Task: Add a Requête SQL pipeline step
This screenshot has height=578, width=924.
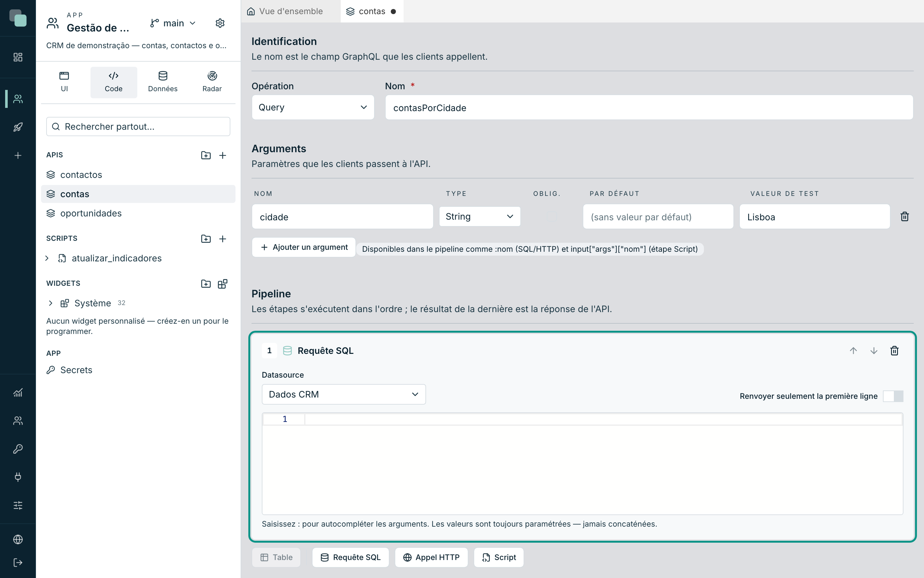Action: (x=350, y=557)
